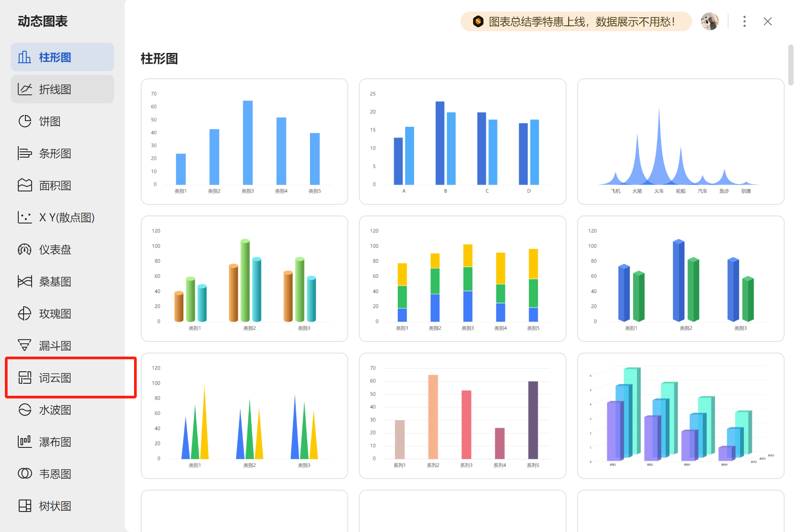Select the line chart (折线图) icon

coord(25,89)
